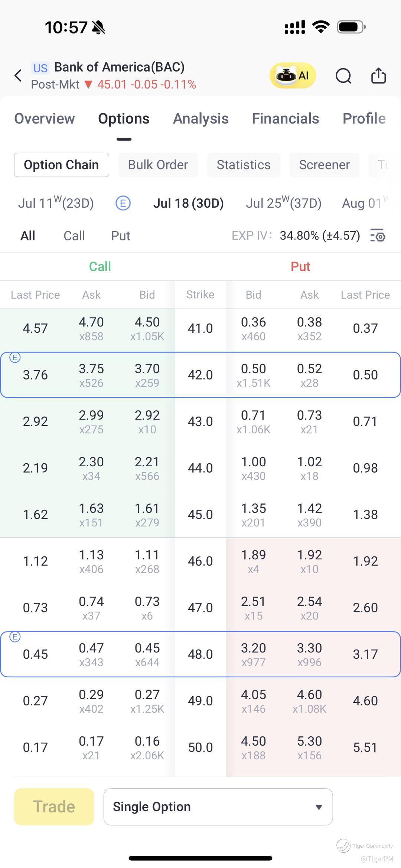Tap strike price 47.0
Image resolution: width=401 pixels, height=868 pixels.
(200, 608)
